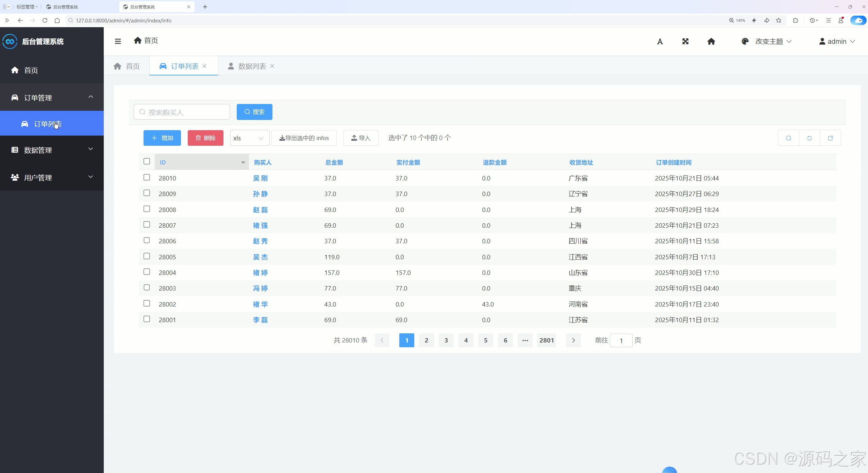Toggle the select-all header checkbox
The image size is (868, 473).
[x=147, y=161]
